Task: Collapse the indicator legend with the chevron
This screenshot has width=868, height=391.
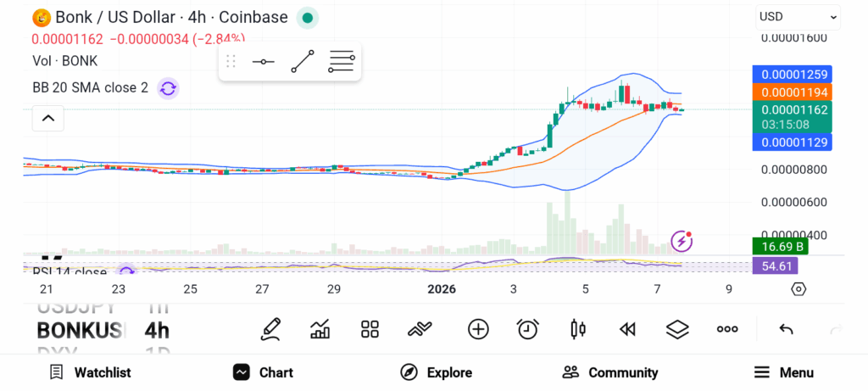Action: pos(47,119)
